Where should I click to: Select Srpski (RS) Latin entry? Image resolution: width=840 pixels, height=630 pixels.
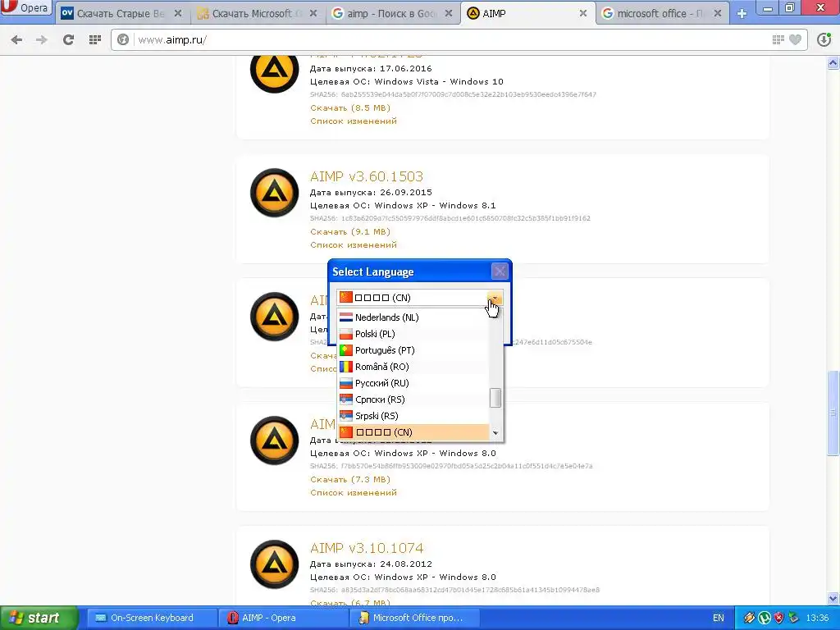[413, 416]
